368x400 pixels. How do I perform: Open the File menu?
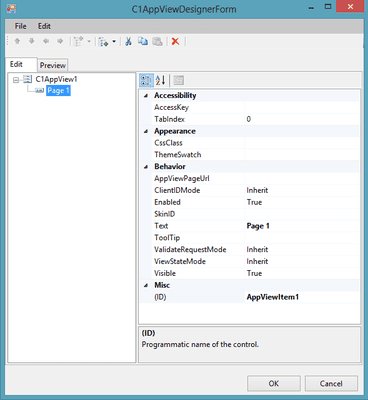click(20, 26)
